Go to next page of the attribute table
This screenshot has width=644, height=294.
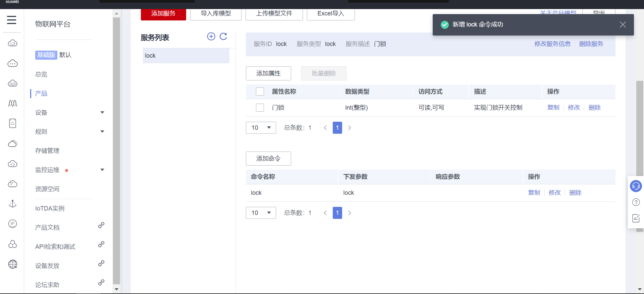click(x=350, y=128)
